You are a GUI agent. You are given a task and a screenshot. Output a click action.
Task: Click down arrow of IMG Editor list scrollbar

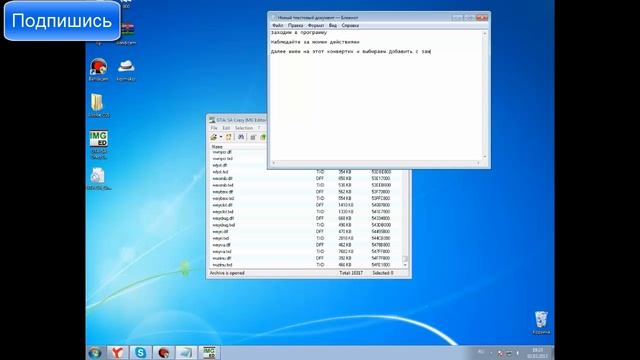(x=405, y=265)
